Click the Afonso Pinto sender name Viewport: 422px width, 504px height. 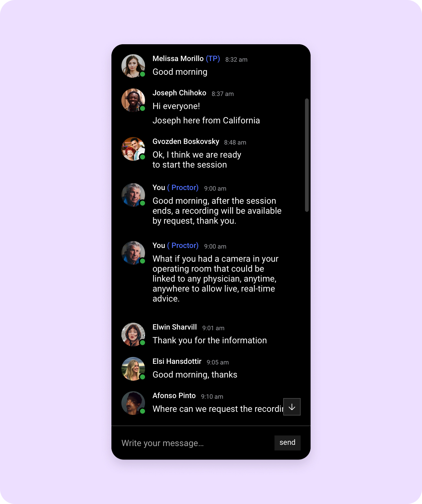[x=174, y=396]
